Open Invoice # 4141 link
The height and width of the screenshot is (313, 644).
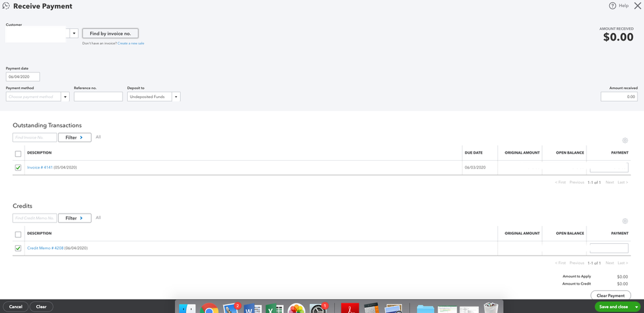(40, 168)
